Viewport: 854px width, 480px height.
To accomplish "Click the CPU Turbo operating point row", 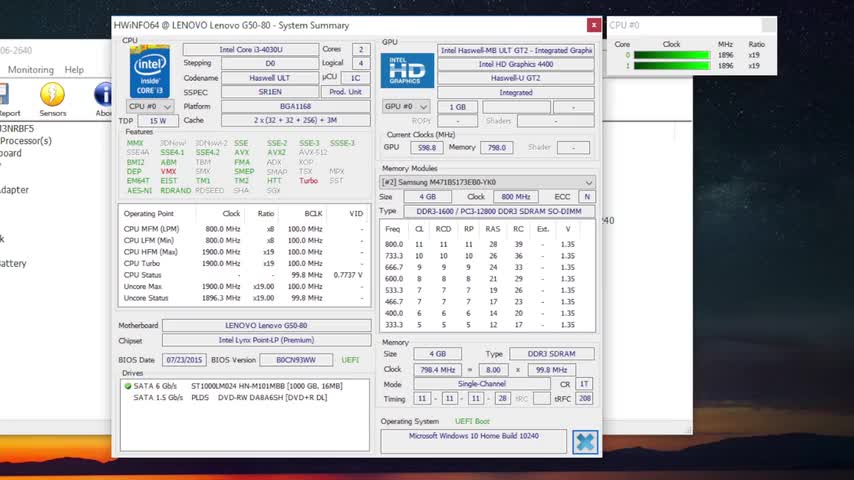I will pos(243,263).
